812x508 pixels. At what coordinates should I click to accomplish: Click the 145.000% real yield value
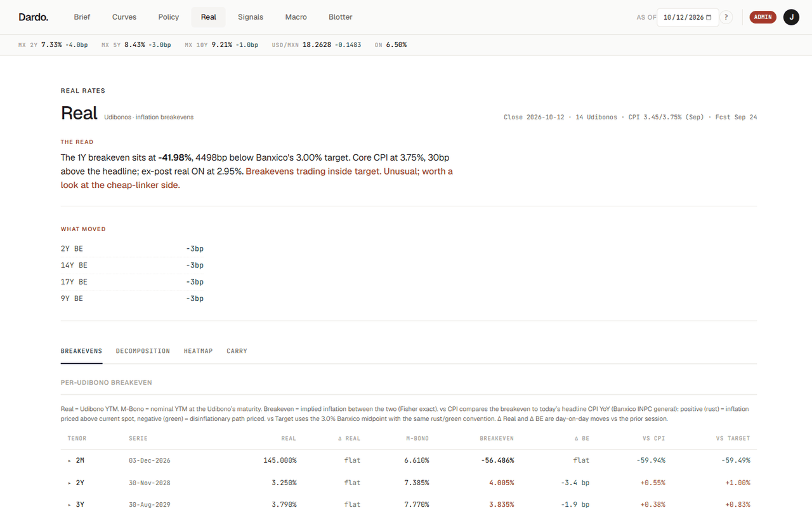point(280,460)
